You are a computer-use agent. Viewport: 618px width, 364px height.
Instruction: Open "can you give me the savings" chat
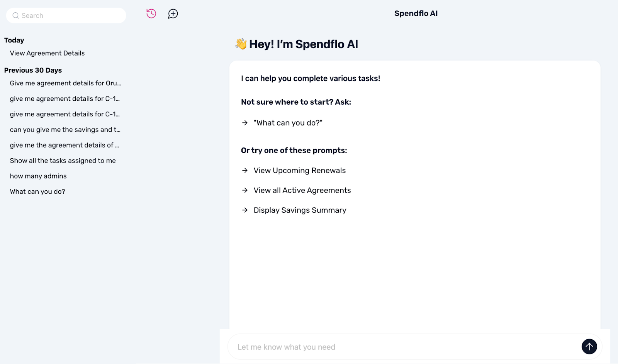tap(65, 130)
